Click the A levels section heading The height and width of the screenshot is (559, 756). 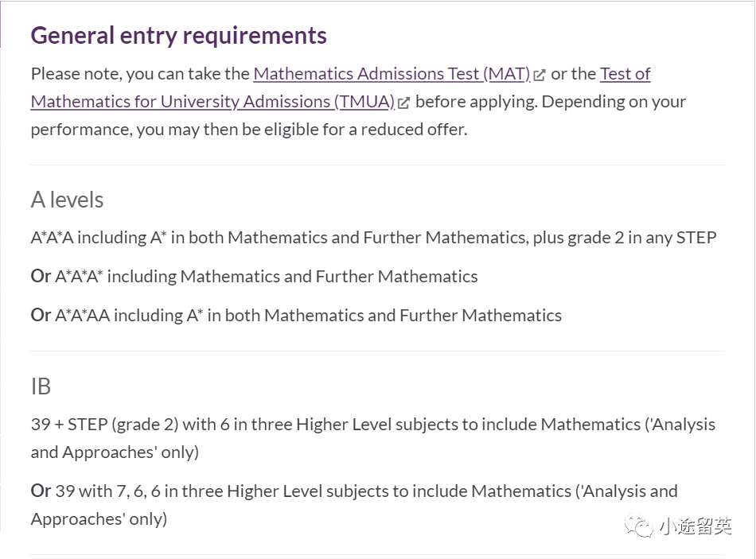click(67, 200)
